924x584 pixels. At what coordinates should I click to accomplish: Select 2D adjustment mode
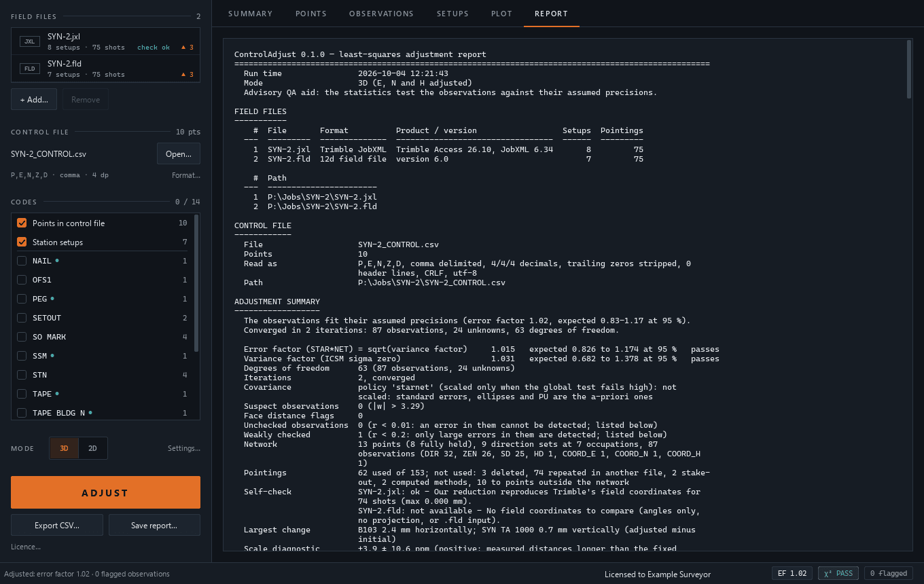point(93,448)
